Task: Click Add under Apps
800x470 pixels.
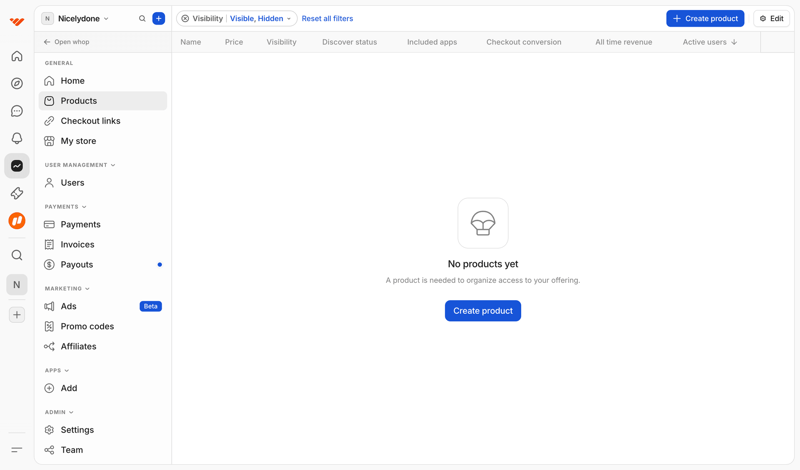Action: (103, 388)
